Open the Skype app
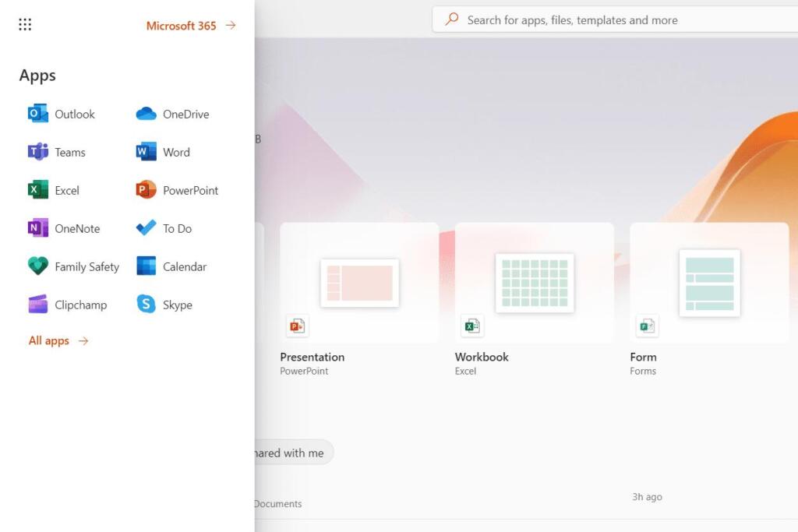798x532 pixels. tap(164, 305)
